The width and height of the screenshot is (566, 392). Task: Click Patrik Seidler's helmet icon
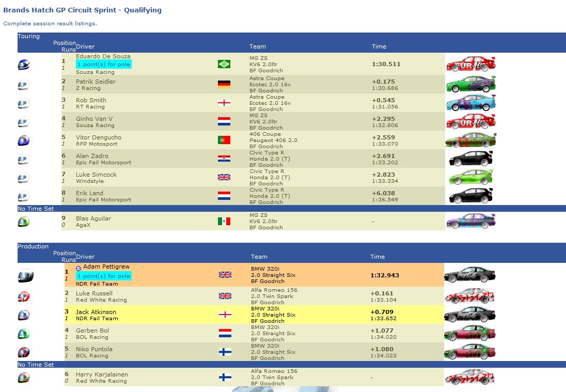(x=23, y=85)
